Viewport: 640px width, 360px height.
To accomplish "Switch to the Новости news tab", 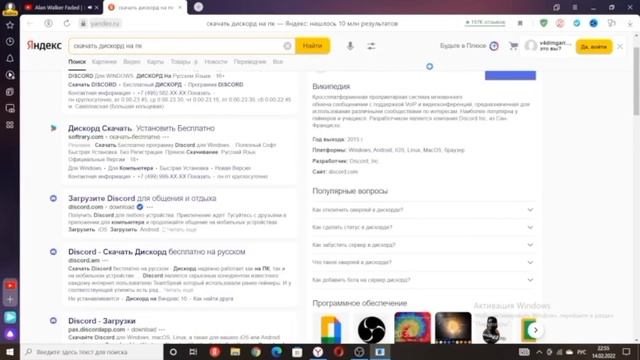I will (216, 62).
